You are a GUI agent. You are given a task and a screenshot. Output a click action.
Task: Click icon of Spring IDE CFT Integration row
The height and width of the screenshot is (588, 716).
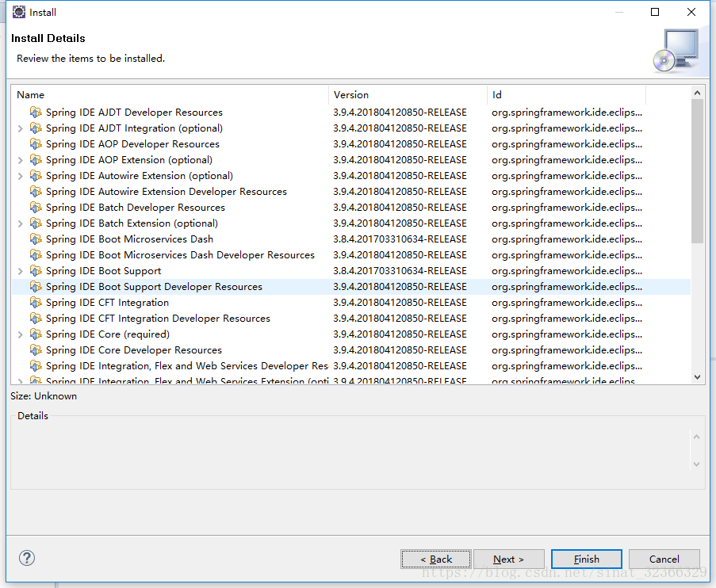click(x=36, y=302)
